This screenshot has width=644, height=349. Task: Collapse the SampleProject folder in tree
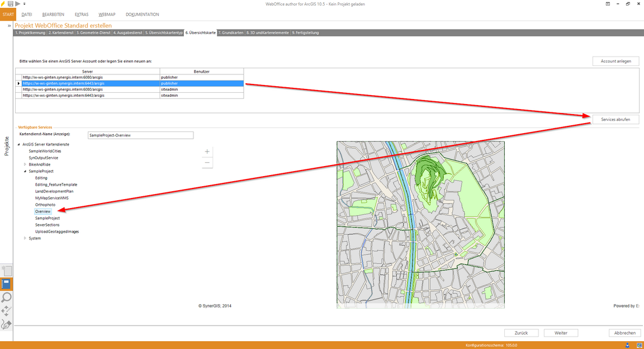pos(25,171)
